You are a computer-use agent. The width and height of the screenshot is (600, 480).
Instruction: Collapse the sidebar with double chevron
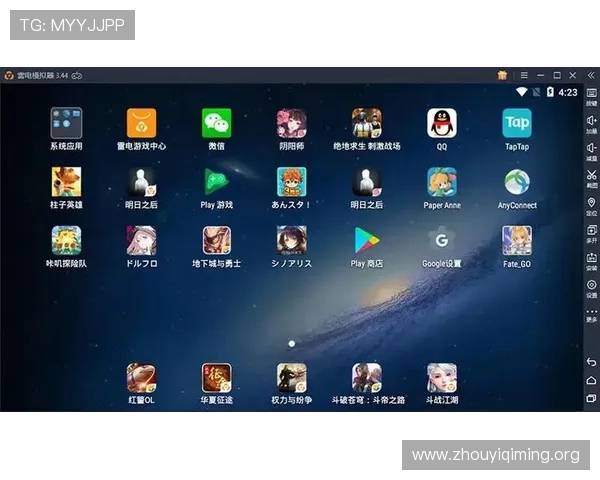pyautogui.click(x=591, y=75)
